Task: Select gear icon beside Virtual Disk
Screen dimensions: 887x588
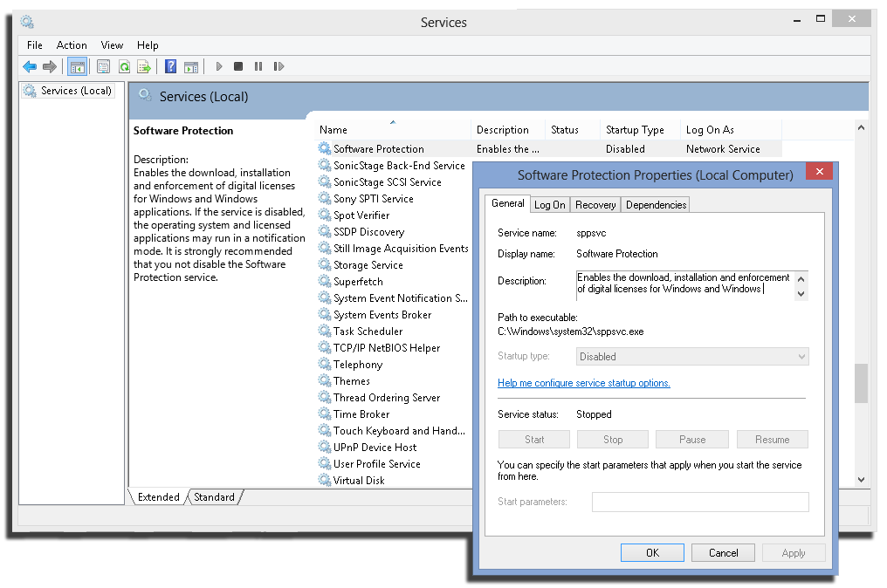Action: coord(324,480)
